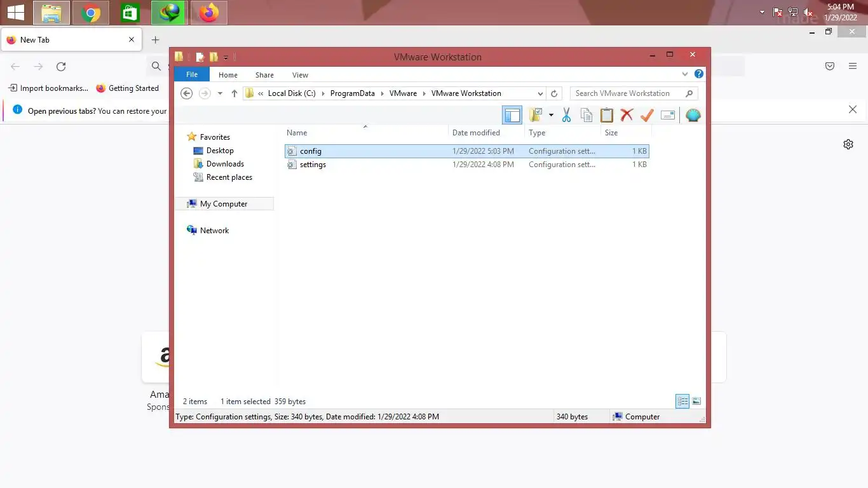Open folder options icon in Explorer toolbar

[x=536, y=115]
